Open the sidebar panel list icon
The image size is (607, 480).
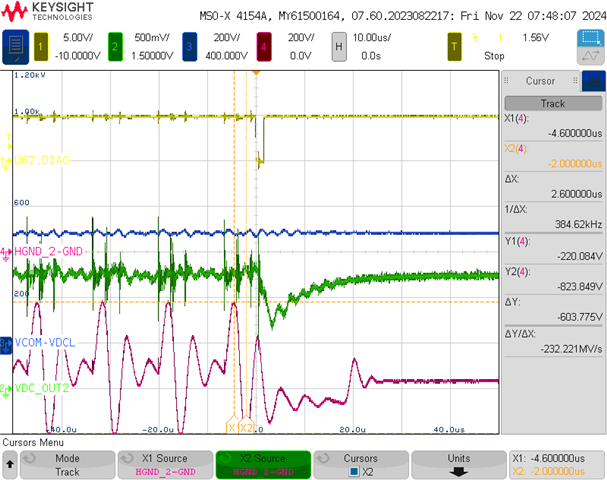coord(593,81)
